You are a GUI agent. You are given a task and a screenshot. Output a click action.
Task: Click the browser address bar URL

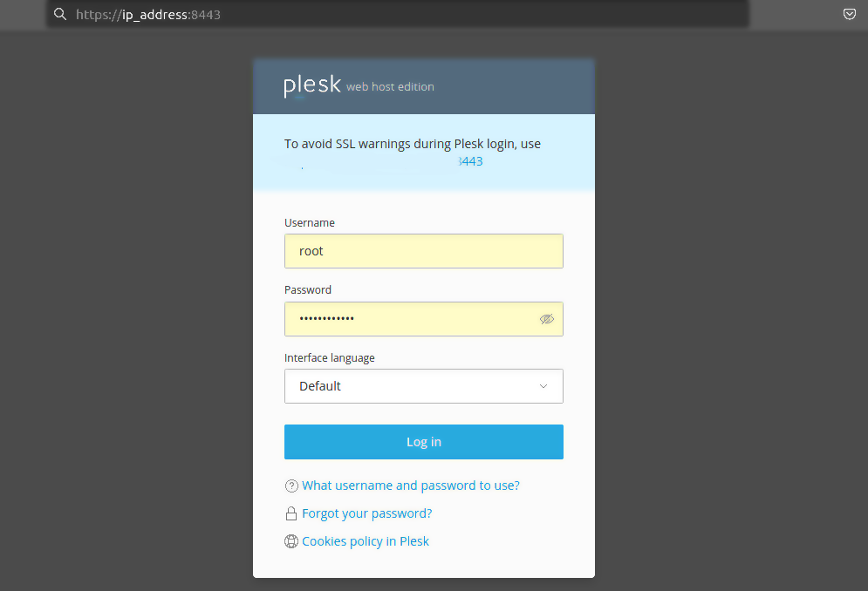tap(147, 15)
